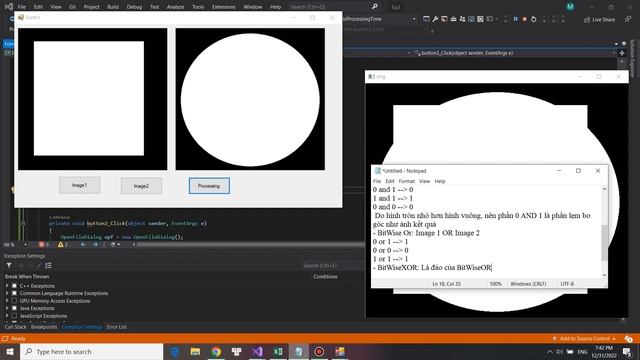Toggle the C++ Exceptions checkbox
The image size is (640, 360).
coord(14,286)
